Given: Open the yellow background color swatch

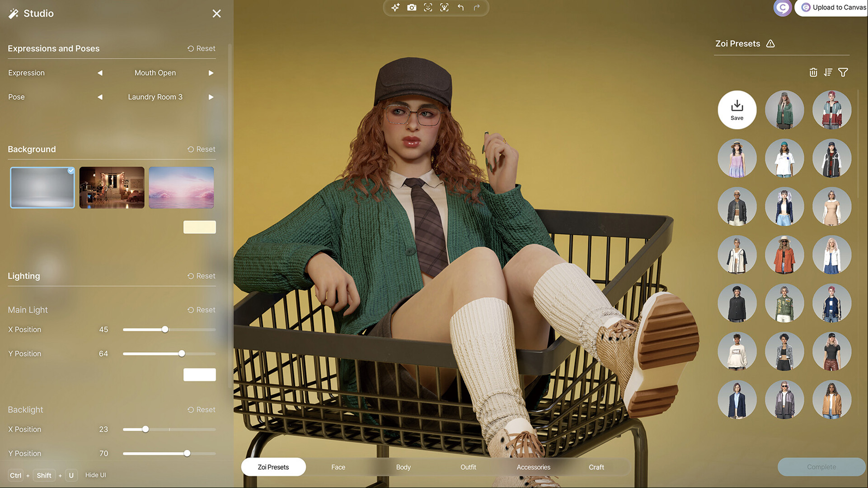Looking at the screenshot, I should pyautogui.click(x=200, y=227).
